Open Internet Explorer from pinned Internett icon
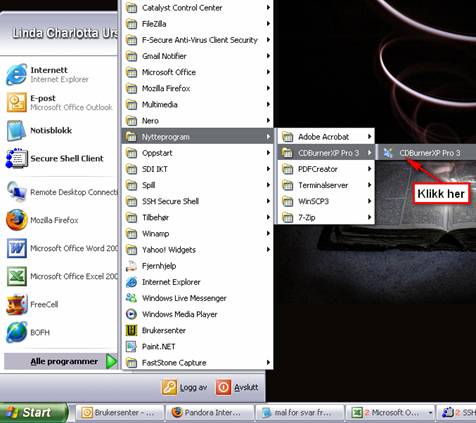 (16, 74)
